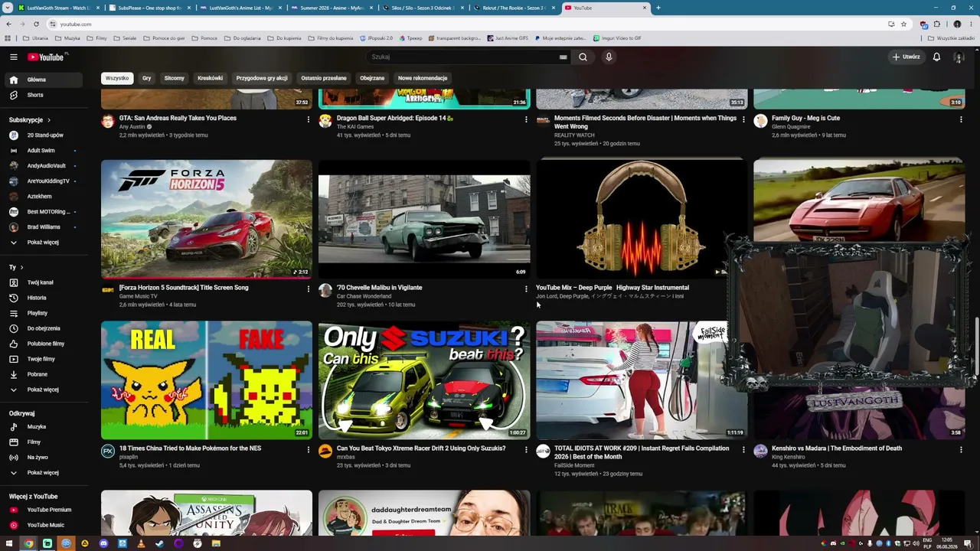Bookmark this page with the star icon
Image resolution: width=980 pixels, height=551 pixels.
point(903,24)
